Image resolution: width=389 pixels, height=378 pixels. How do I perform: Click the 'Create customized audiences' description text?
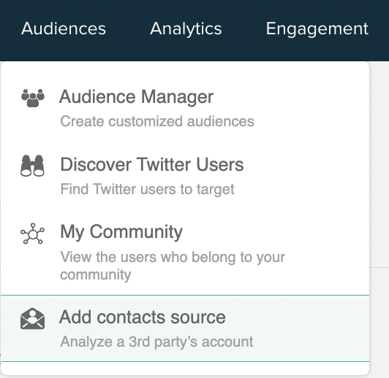(157, 121)
